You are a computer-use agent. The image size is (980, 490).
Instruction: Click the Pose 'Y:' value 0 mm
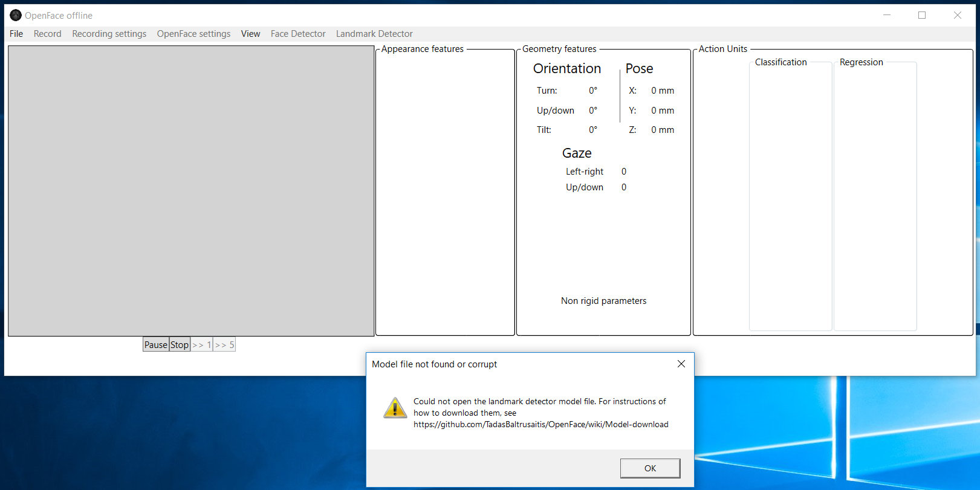[x=663, y=111]
